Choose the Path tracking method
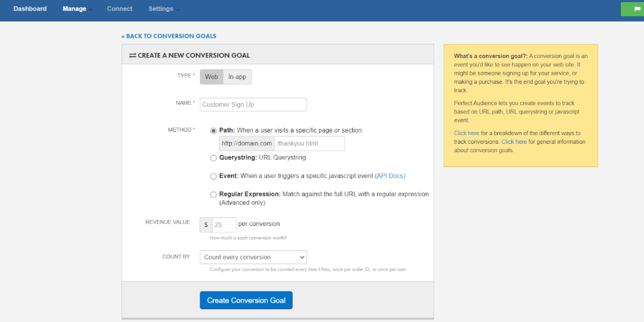644x322 pixels. (x=213, y=131)
